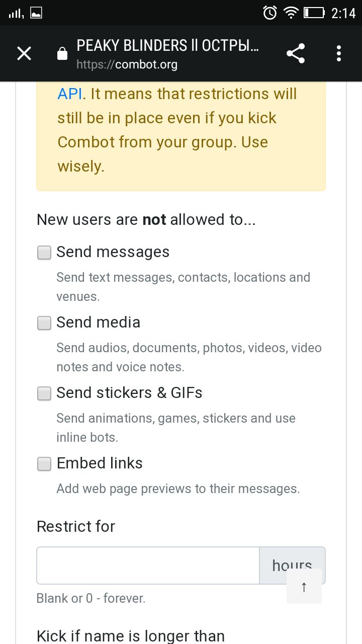Tap the battery indicator icon
The image size is (362, 644).
click(314, 13)
